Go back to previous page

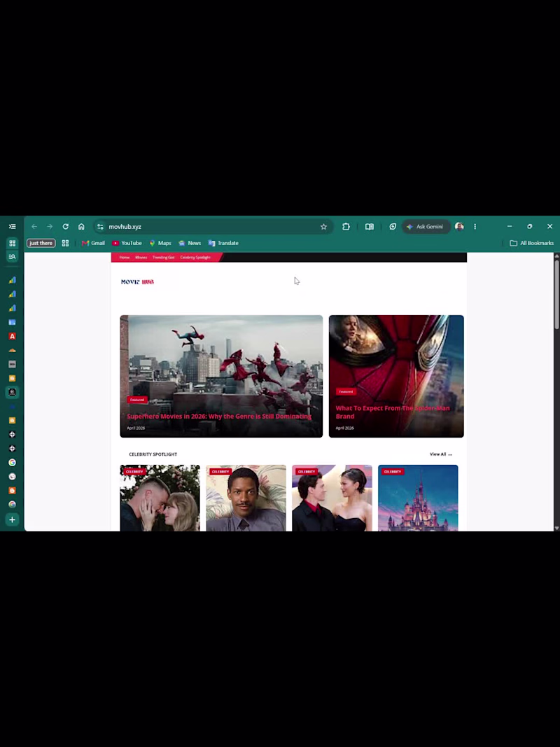pyautogui.click(x=34, y=227)
